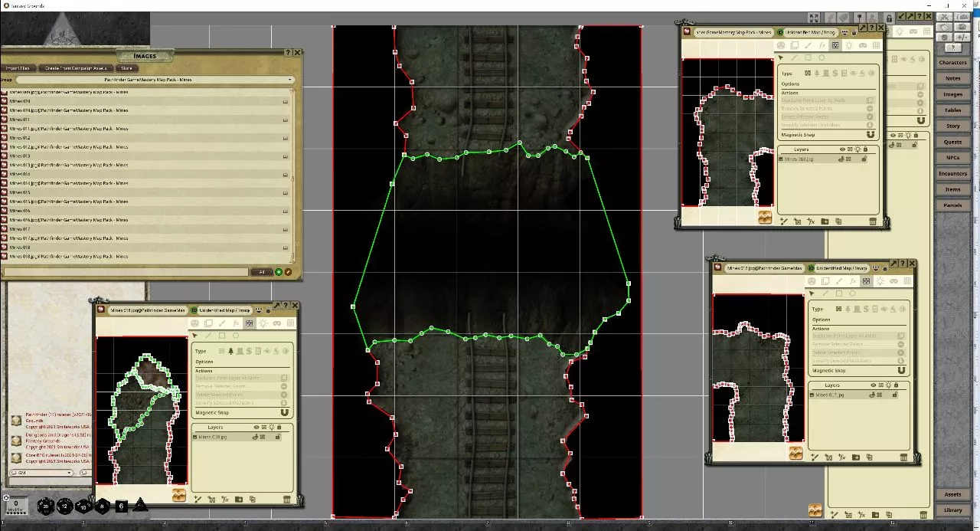The image size is (980, 531).
Task: Open Assets button near sidebar bottom
Action: [952, 494]
